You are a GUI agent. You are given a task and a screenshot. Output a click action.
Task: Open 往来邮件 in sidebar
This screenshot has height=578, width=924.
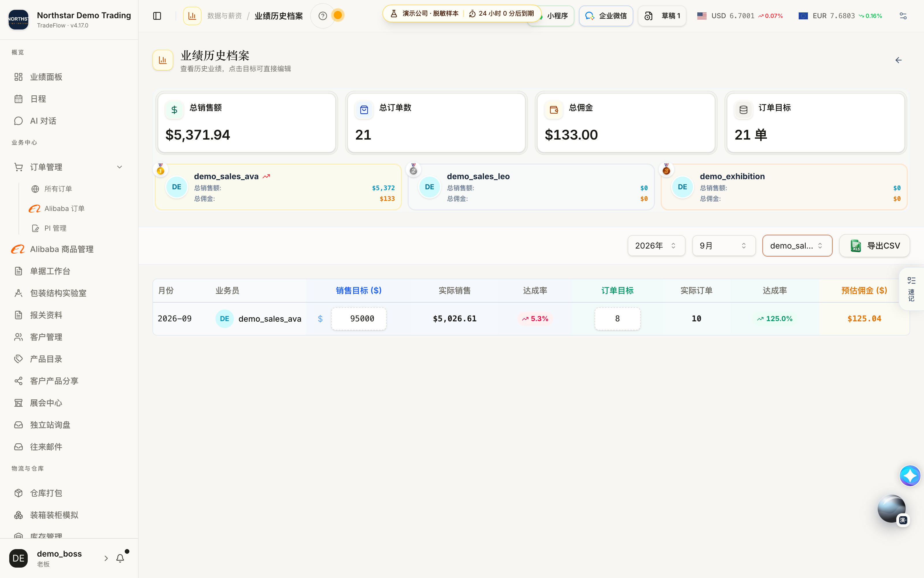[x=69, y=447]
